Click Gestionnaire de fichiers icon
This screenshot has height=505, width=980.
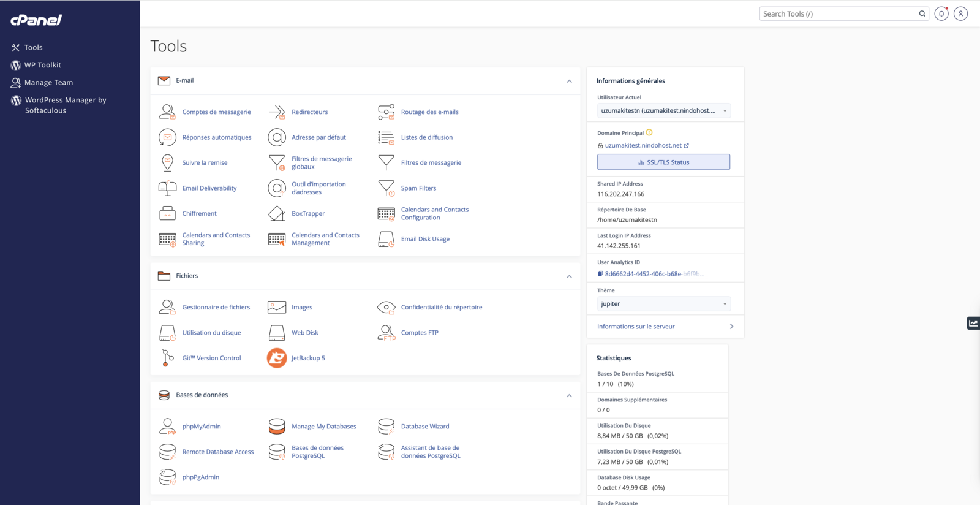pyautogui.click(x=167, y=307)
